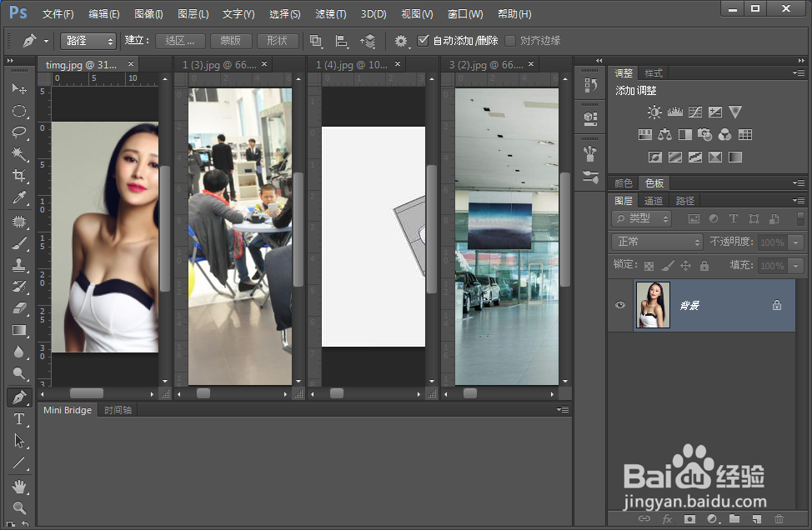812x530 pixels.
Task: Select the Move tool
Action: pos(19,88)
